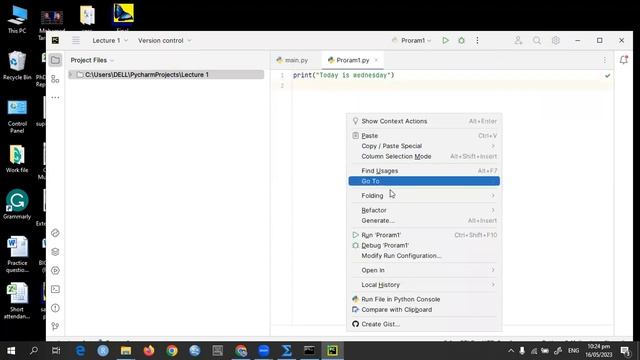Open Task View on the taskbar
The height and width of the screenshot is (360, 640).
coord(56,351)
